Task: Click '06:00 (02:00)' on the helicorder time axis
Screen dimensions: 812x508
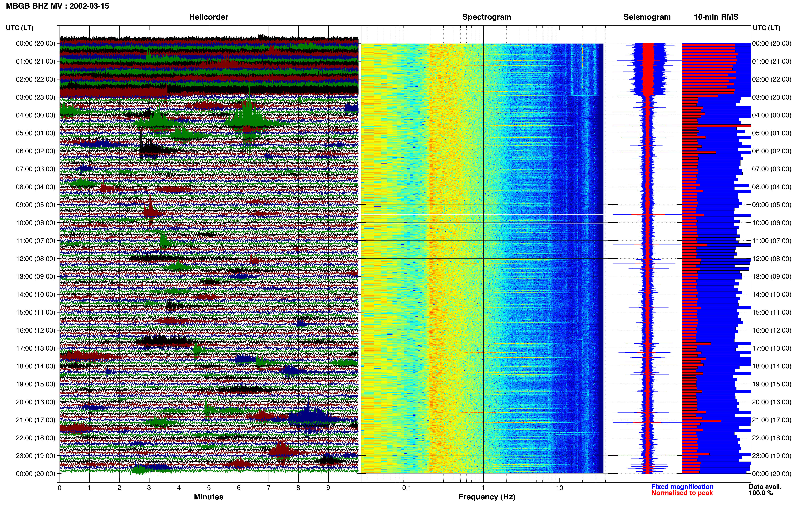Action: (x=36, y=151)
